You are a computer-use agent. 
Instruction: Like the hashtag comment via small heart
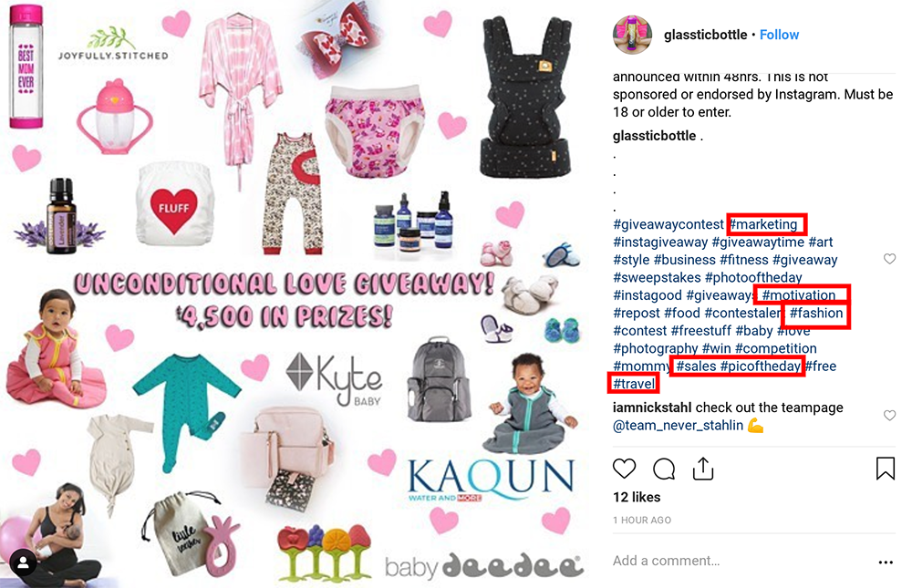889,259
